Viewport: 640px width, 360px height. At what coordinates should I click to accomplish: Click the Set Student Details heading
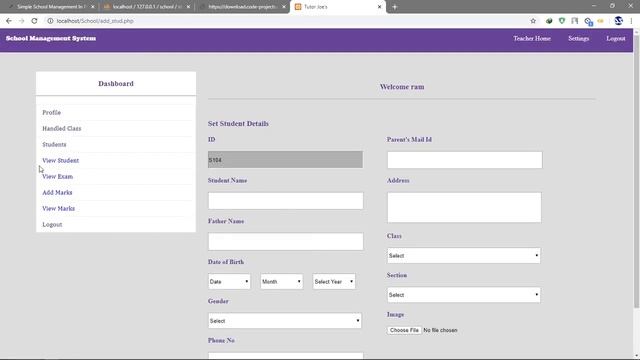(238, 124)
